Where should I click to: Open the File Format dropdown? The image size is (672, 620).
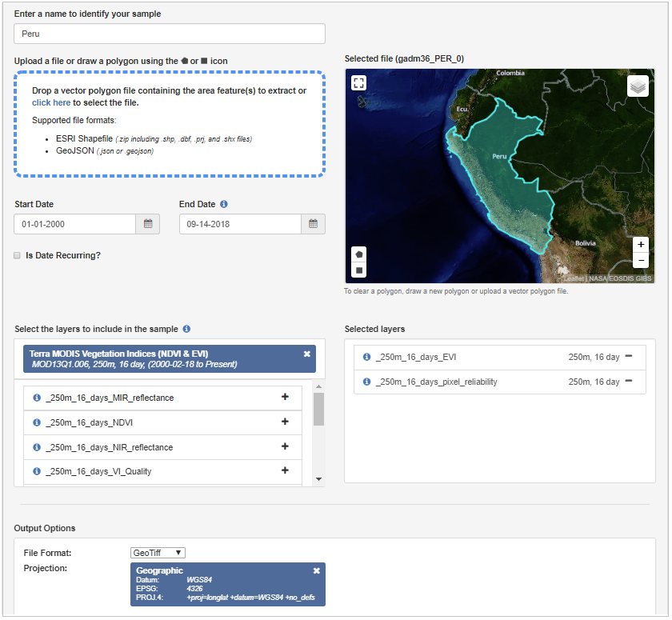158,553
